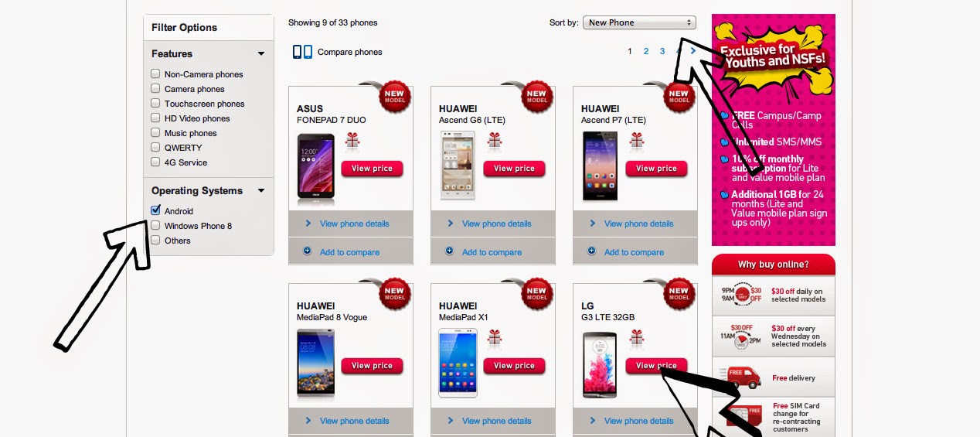This screenshot has width=980, height=437.
Task: Click gift icon on LG G3 LTE 32GB
Action: tap(637, 338)
